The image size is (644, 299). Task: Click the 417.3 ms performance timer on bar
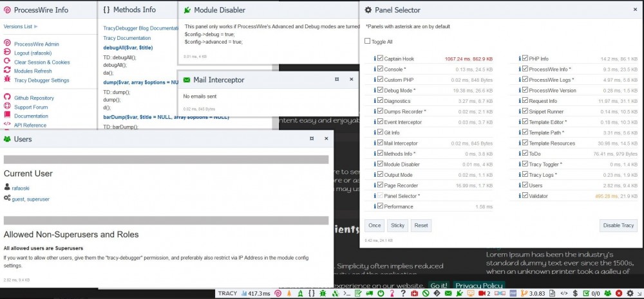click(256, 293)
